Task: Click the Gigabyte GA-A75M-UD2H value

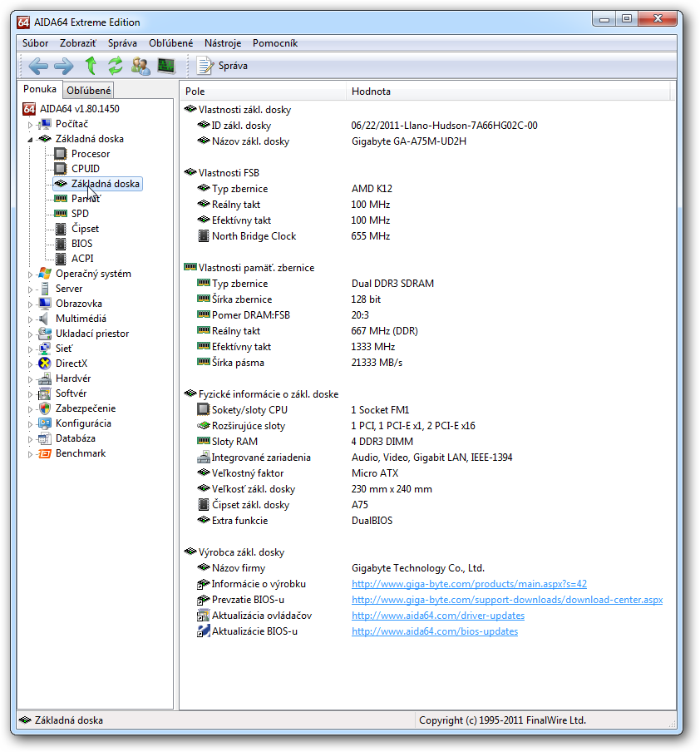Action: pyautogui.click(x=408, y=141)
